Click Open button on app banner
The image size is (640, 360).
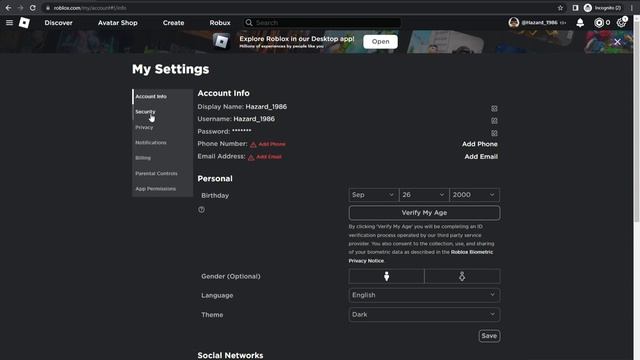[380, 41]
